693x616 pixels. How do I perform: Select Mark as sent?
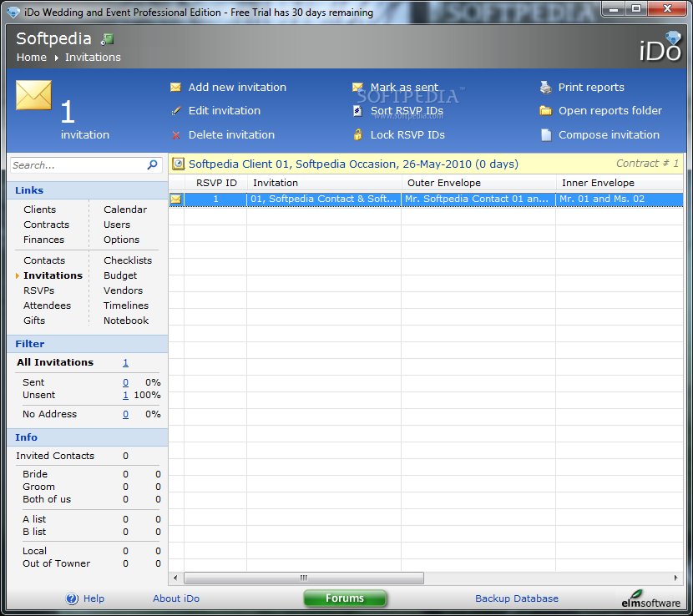point(404,88)
